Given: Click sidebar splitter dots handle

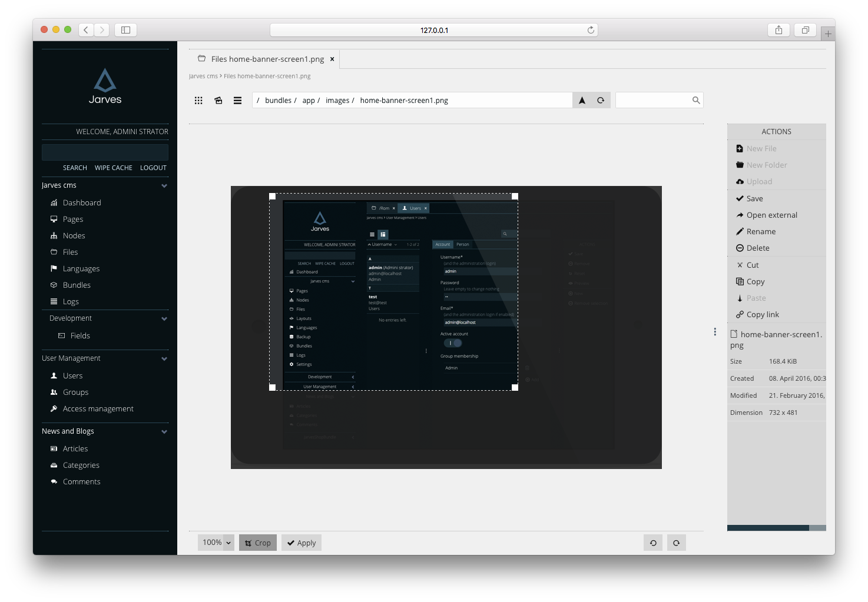Looking at the screenshot, I should (715, 332).
